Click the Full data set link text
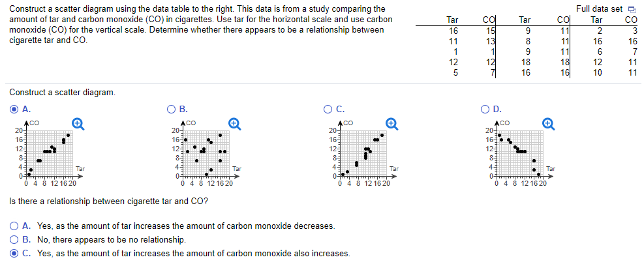Screen dimensions: 644x268 click(x=600, y=8)
